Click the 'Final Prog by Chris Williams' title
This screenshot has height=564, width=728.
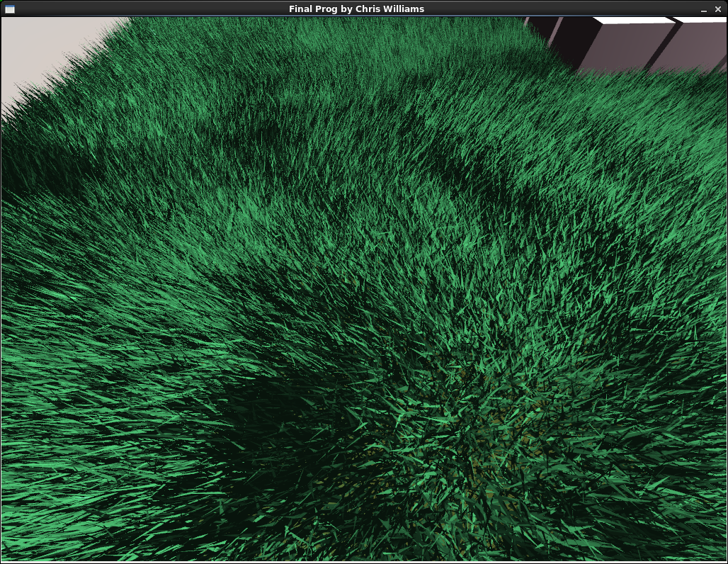pyautogui.click(x=356, y=9)
